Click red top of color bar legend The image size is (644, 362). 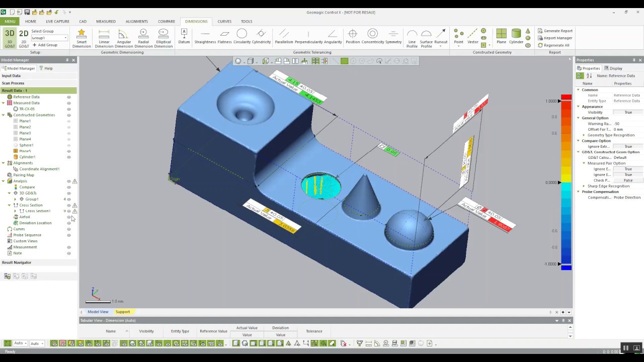pos(566,98)
